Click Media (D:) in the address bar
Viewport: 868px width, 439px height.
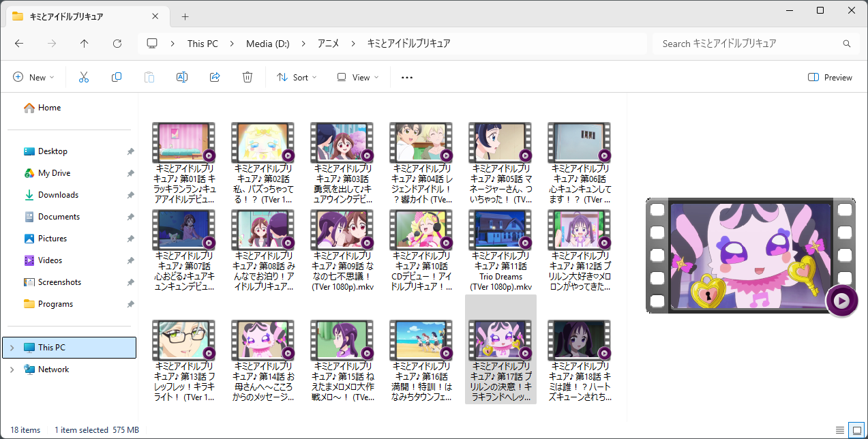(x=268, y=44)
